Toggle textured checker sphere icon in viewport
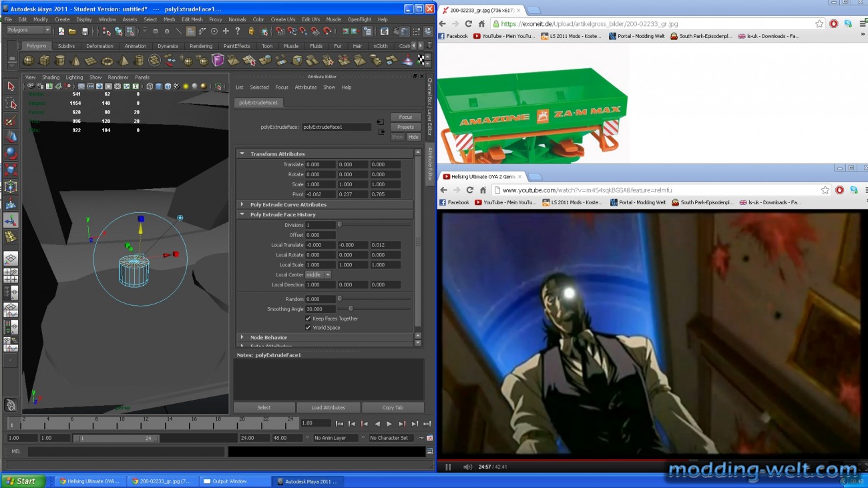 point(176,86)
